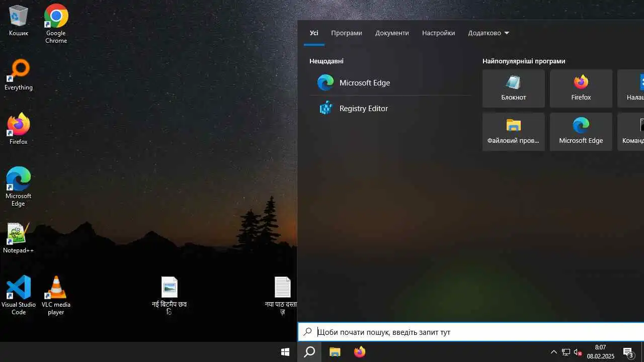Launch the Firefox tile in top apps
The width and height of the screenshot is (644, 362).
pos(581,88)
